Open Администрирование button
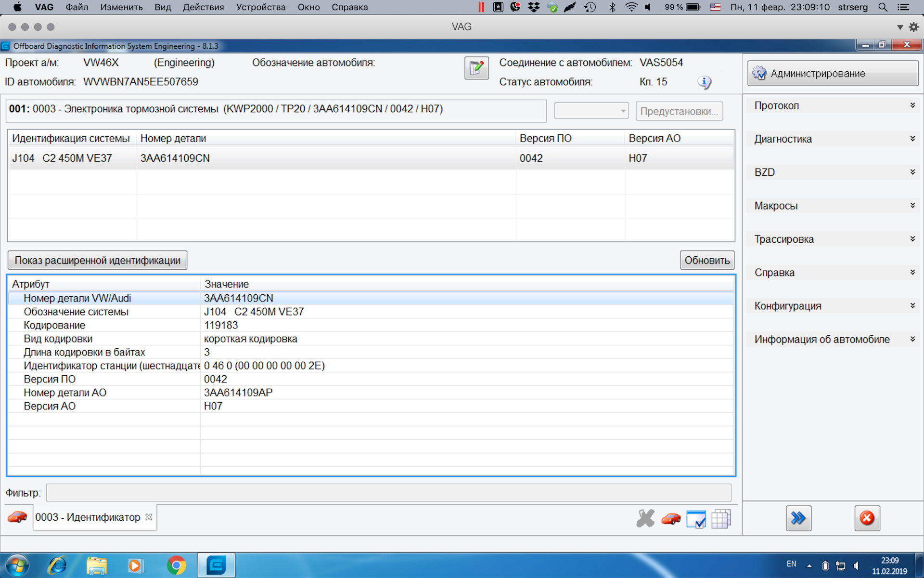This screenshot has width=924, height=578. point(833,74)
